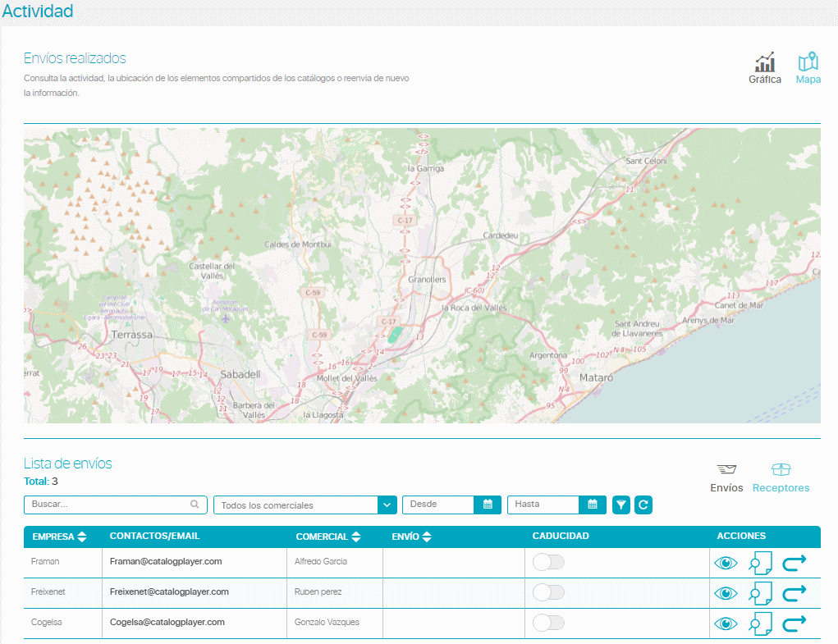Resend the Cogelsa shipment with arrow icon
838x644 pixels.
(x=794, y=623)
